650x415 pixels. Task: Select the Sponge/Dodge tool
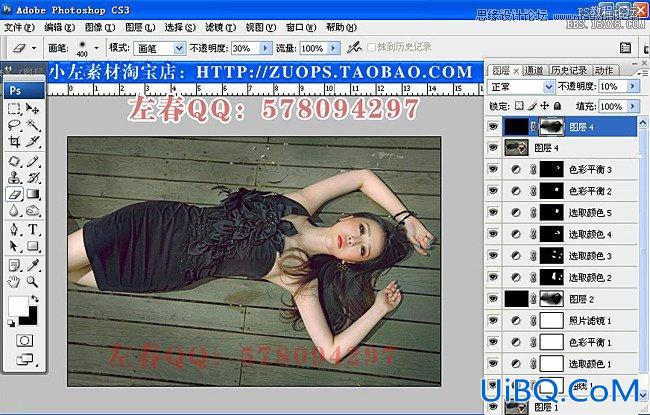point(32,211)
